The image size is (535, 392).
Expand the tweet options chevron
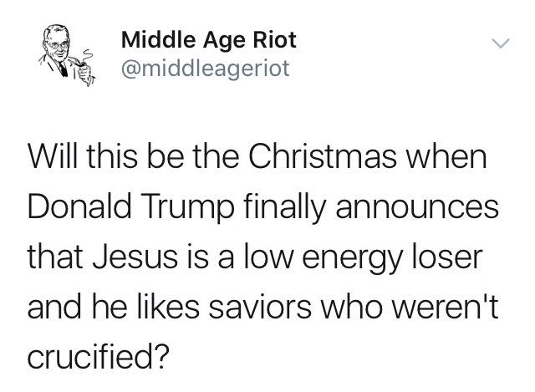pyautogui.click(x=501, y=43)
